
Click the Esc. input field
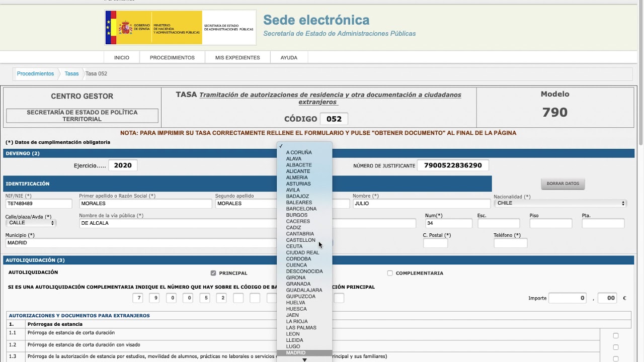pyautogui.click(x=499, y=223)
